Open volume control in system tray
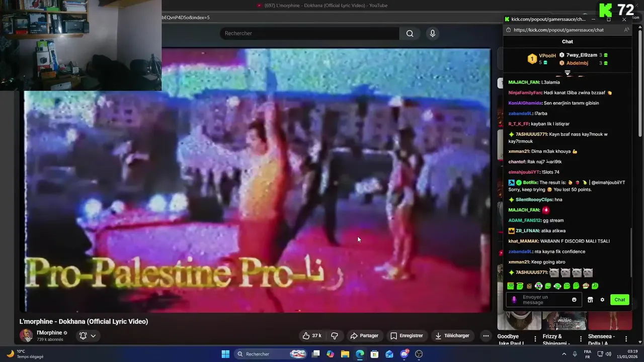 click(608, 354)
